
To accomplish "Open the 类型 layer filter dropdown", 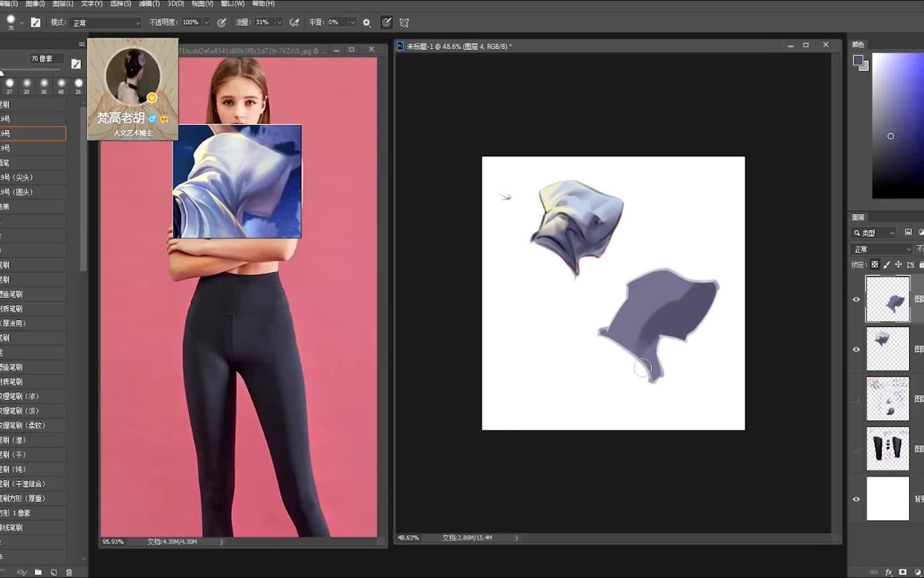I will [x=874, y=233].
